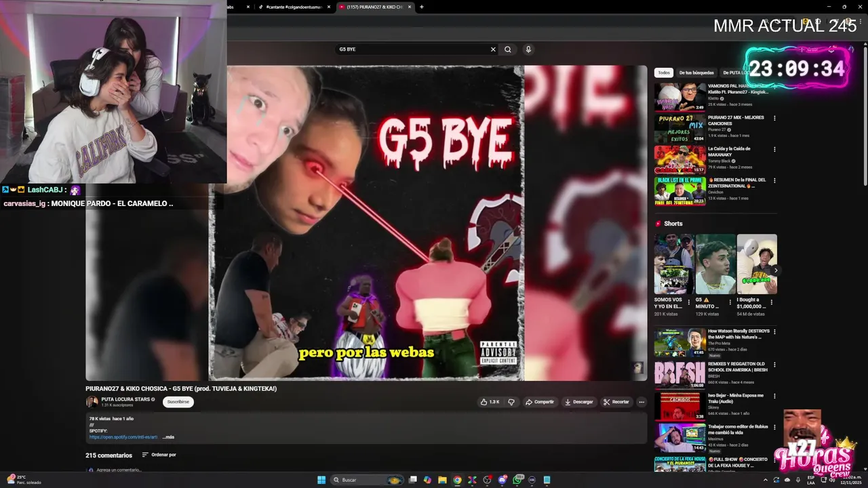Click the add comment field
Image resolution: width=868 pixels, height=488 pixels.
[x=119, y=470]
